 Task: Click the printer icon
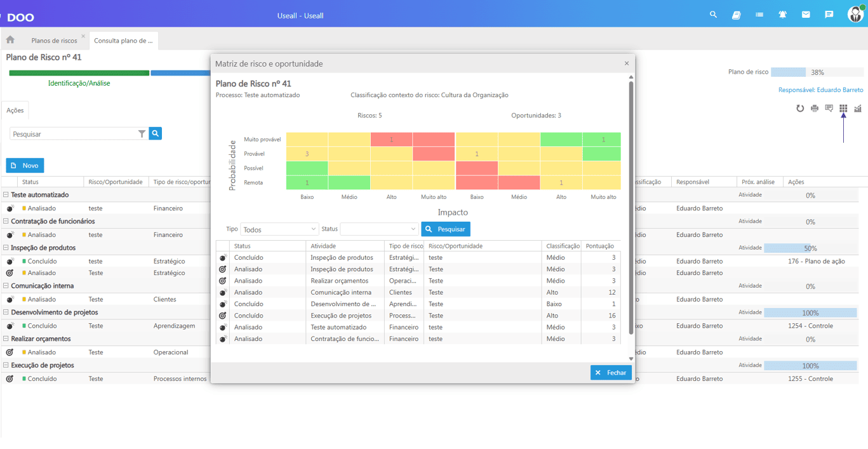coord(815,109)
